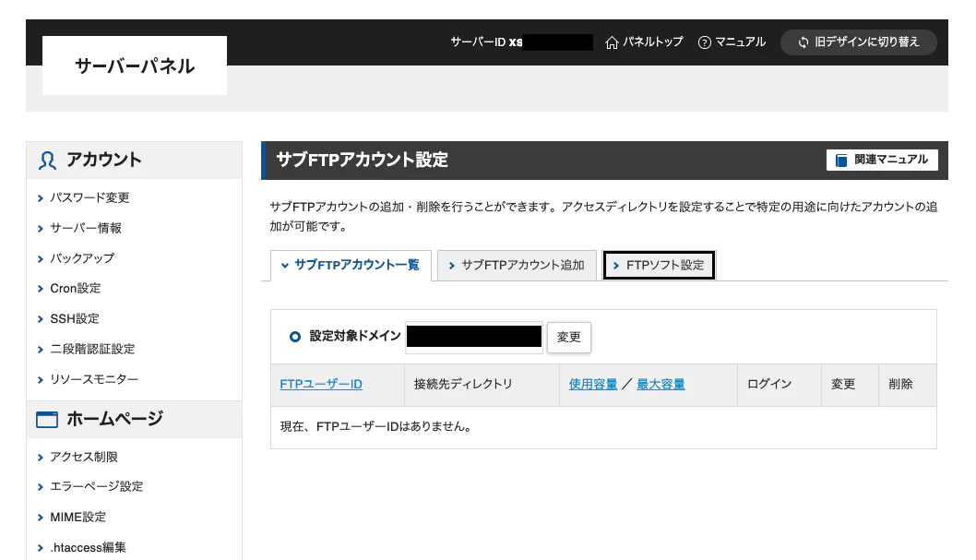The height and width of the screenshot is (560, 976).
Task: Click the arrow icon next to Cron設定
Action: pyautogui.click(x=40, y=288)
